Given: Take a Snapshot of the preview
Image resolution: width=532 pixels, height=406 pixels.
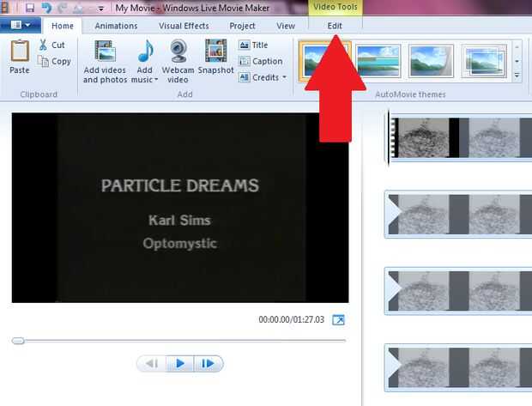Looking at the screenshot, I should [215, 57].
